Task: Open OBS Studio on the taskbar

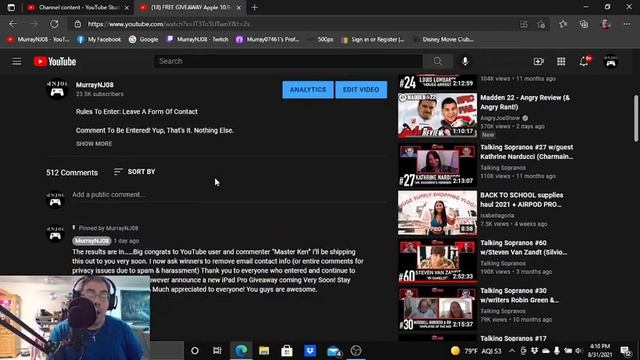Action: click(x=356, y=350)
